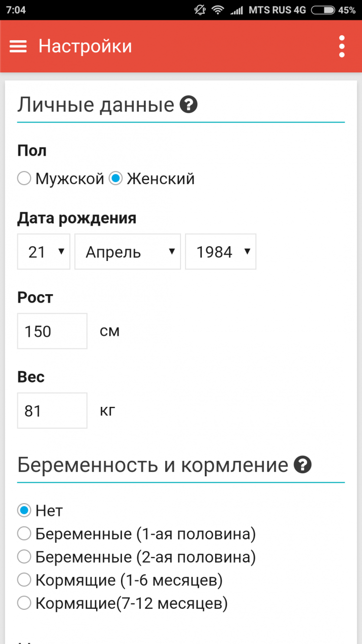The height and width of the screenshot is (644, 362).
Task: Tap the battery icon in status bar
Action: coord(322,10)
